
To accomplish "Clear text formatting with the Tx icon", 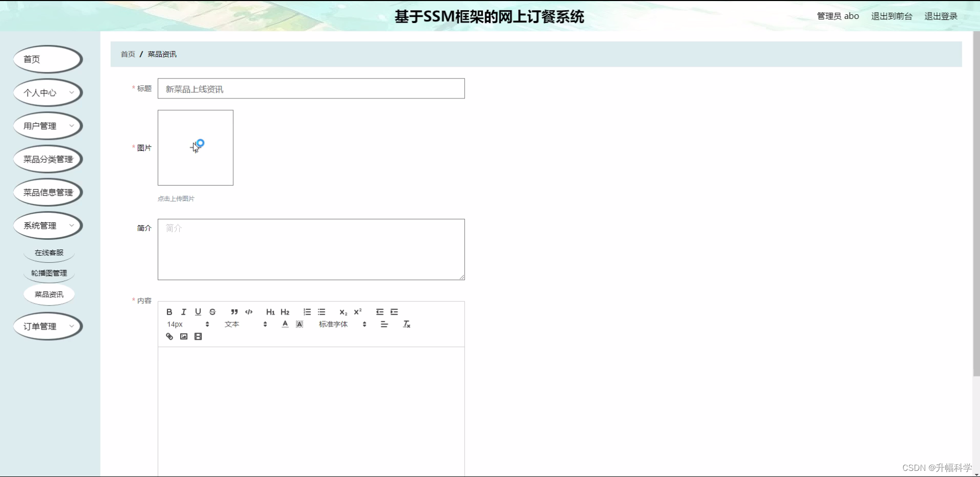I will coord(407,324).
